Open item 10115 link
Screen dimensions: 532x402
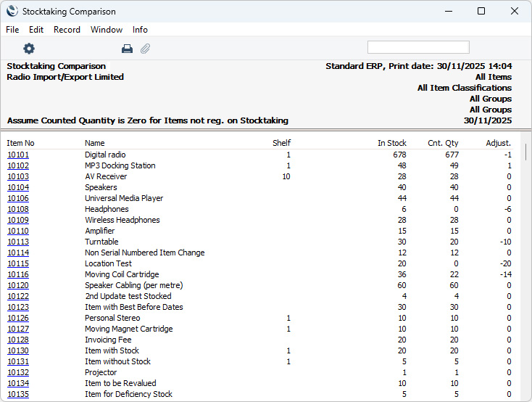18,263
